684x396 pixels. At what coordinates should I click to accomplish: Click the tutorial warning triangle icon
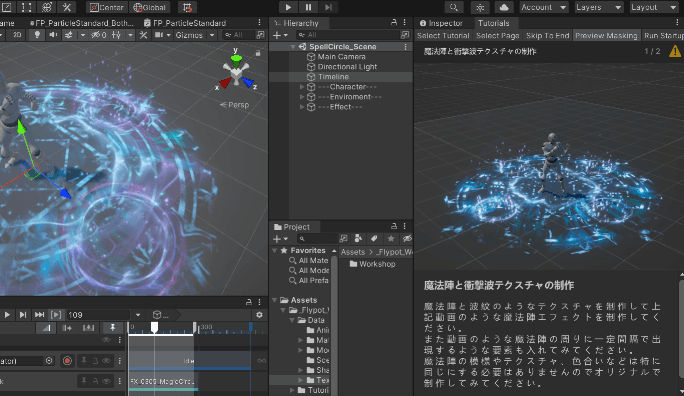674,51
